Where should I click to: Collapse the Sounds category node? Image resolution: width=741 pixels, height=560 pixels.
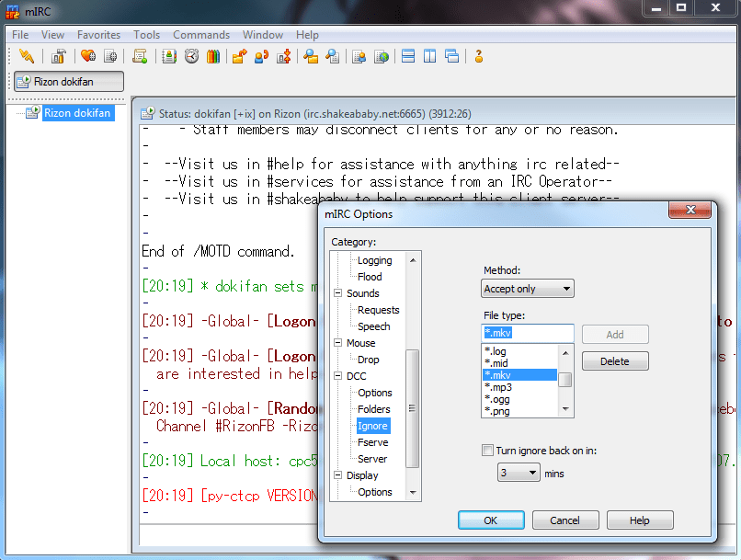(x=338, y=293)
